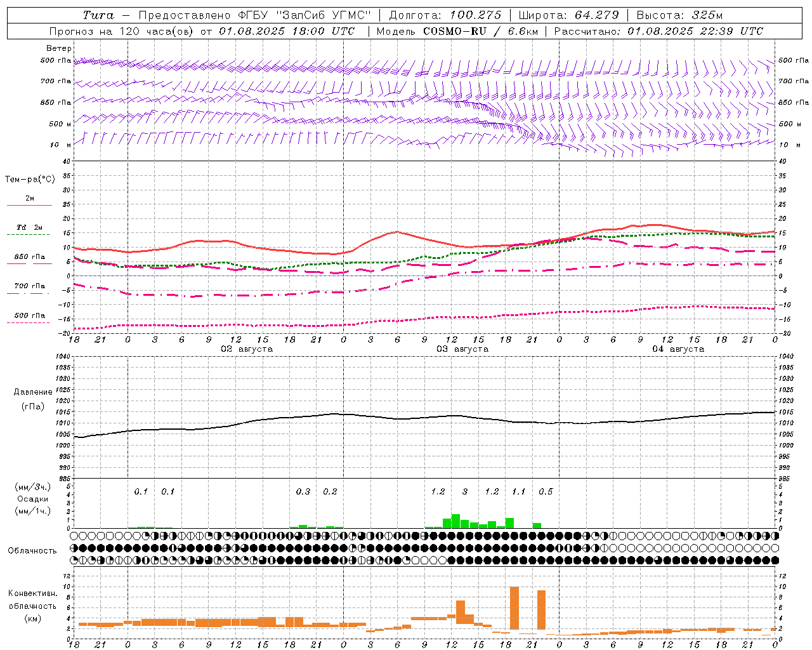Click the "(мм/3ч.)" precipitation unit label
The image size is (812, 650).
[x=33, y=487]
